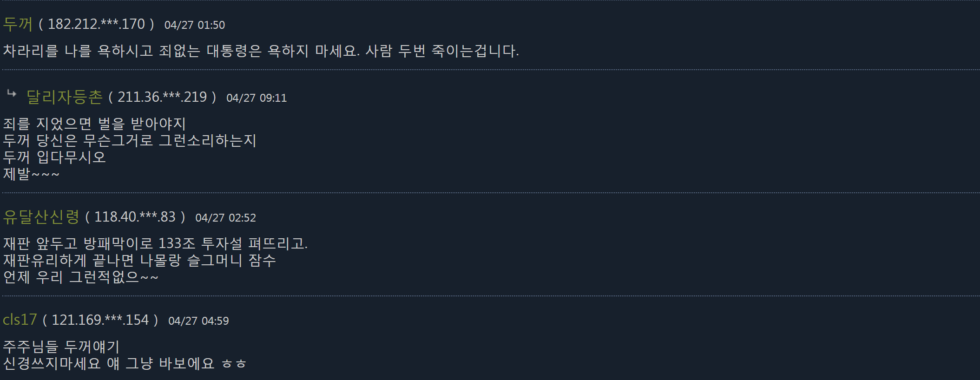Click the line 재판유리하게 끝나면 나몰랑
This screenshot has height=380, width=980.
139,260
